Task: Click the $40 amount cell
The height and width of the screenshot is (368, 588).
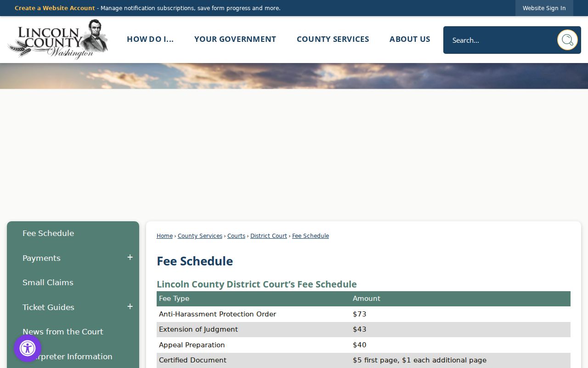Action: pos(359,345)
